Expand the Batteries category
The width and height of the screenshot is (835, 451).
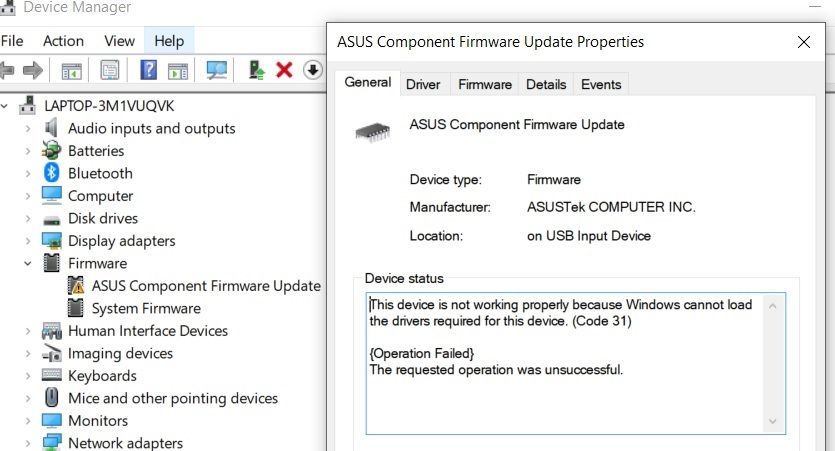tap(28, 151)
